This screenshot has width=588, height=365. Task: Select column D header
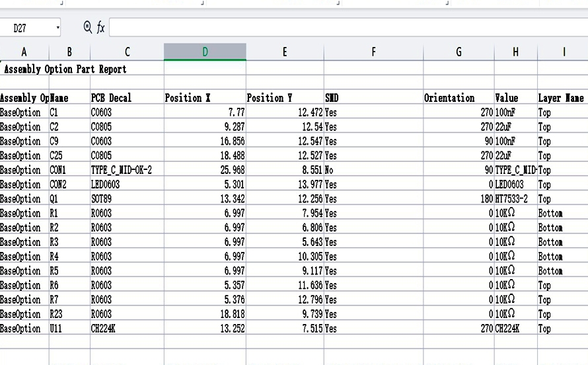pos(205,52)
